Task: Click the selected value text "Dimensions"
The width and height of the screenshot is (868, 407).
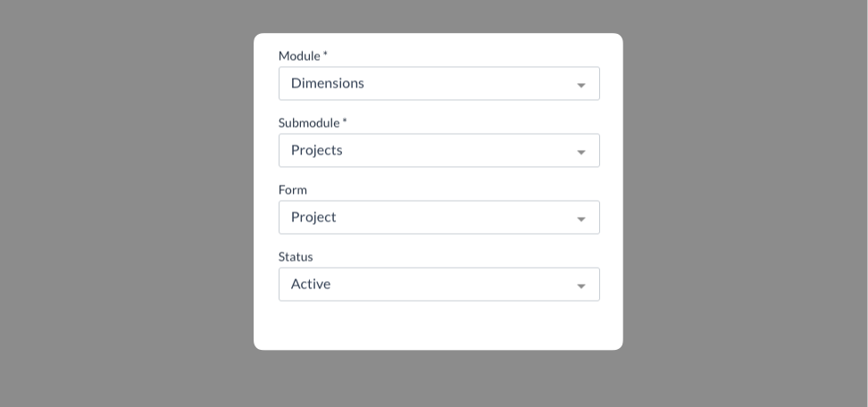Action: pos(328,83)
